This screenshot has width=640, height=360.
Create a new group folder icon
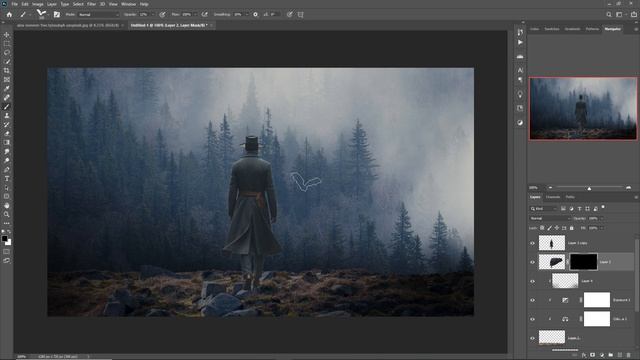coord(611,356)
